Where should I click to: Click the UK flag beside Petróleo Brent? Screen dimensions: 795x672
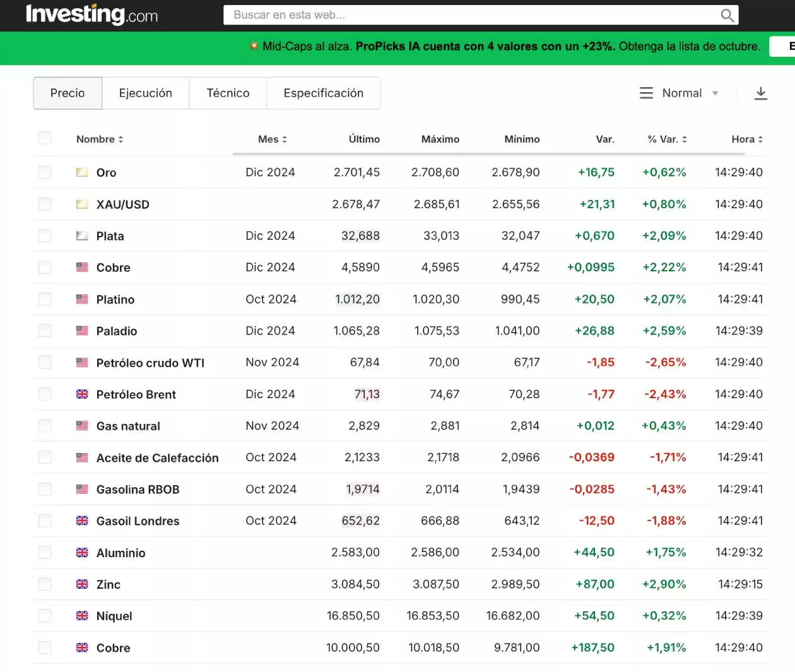pos(82,394)
